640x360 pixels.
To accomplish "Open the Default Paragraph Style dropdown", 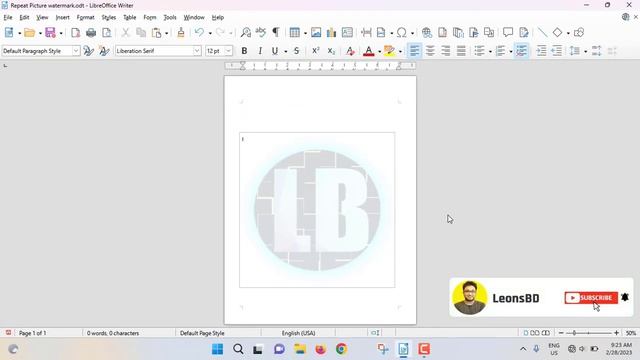I will (76, 51).
